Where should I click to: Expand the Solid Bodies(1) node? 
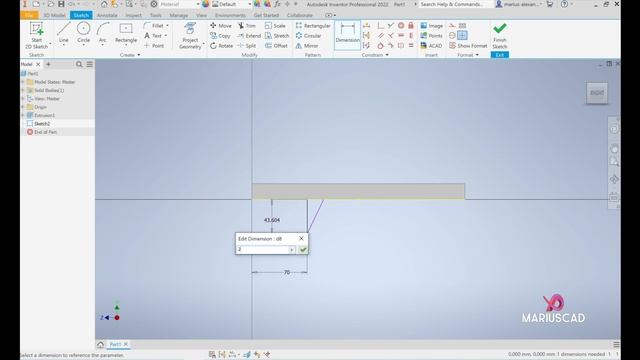click(23, 90)
